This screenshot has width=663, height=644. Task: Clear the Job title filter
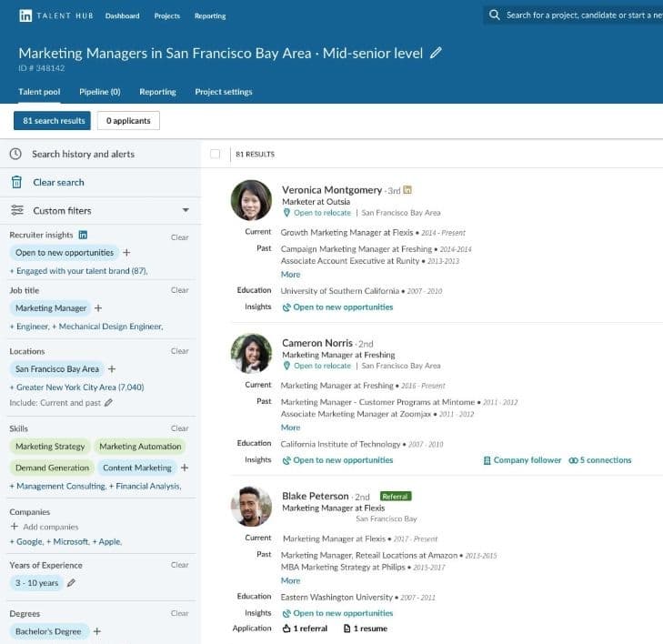180,290
